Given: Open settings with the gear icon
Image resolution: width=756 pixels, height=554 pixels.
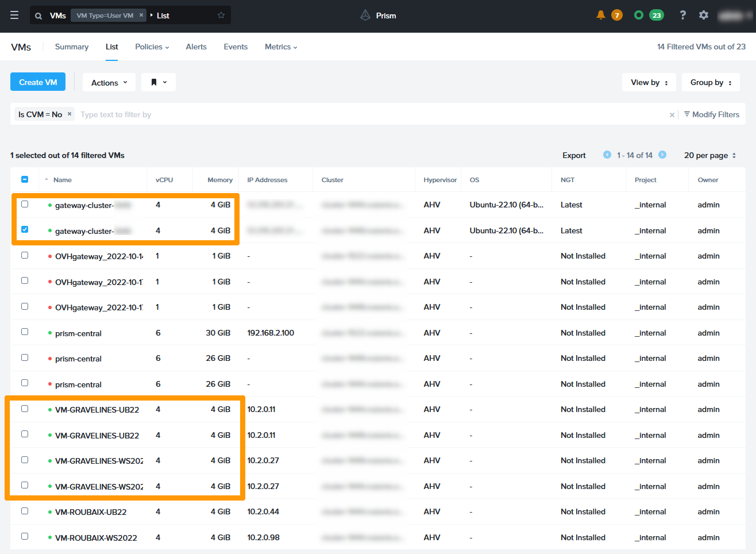Looking at the screenshot, I should pos(704,15).
